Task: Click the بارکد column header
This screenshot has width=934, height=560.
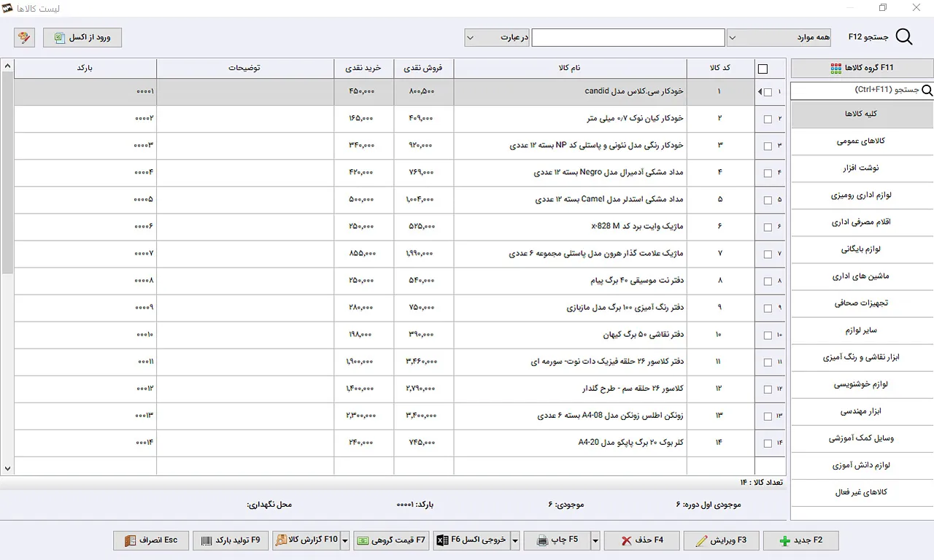Action: [x=85, y=69]
